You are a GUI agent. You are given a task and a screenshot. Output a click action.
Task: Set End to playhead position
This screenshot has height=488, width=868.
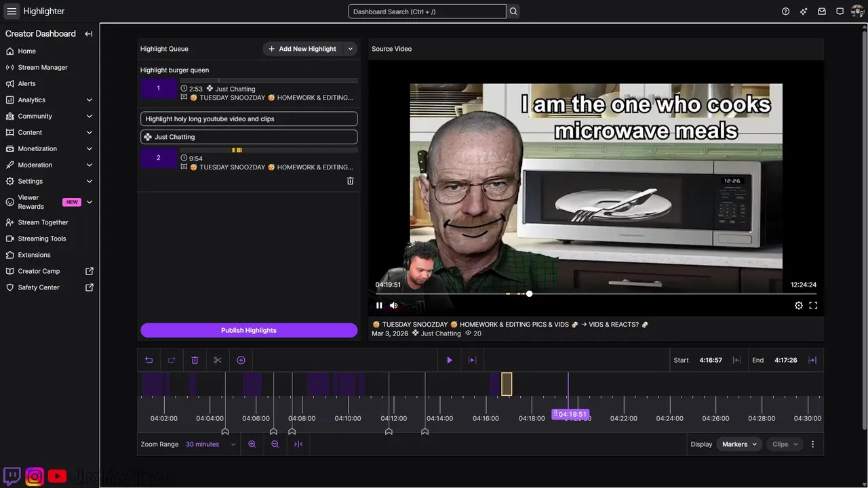pyautogui.click(x=812, y=360)
